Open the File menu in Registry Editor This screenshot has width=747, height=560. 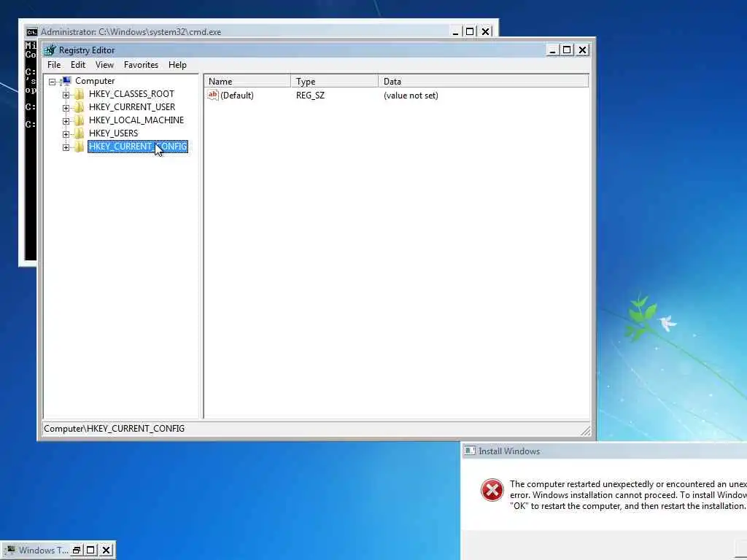click(x=54, y=65)
